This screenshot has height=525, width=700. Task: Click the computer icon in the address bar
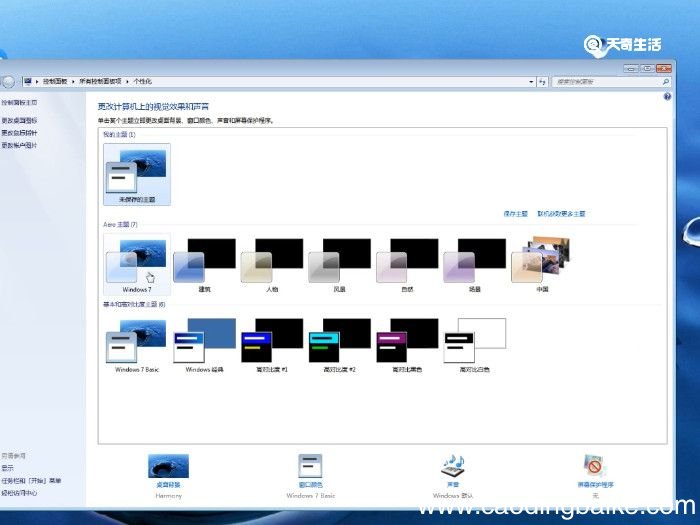pos(28,81)
